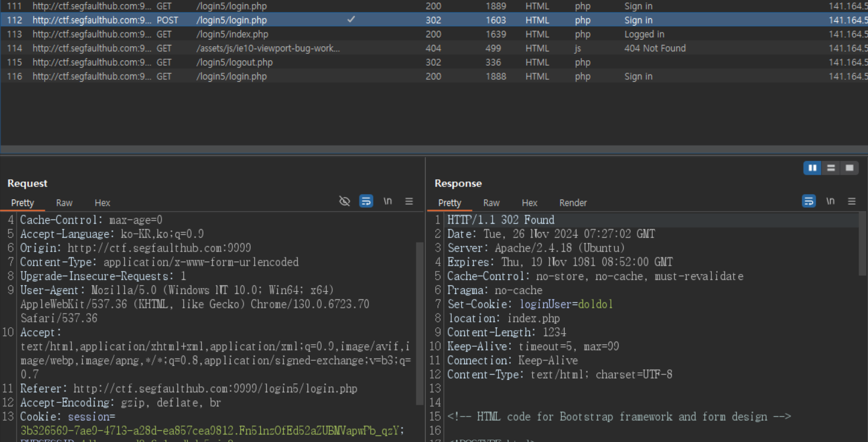Select history row 113 /login5/index.php
Viewport: 868px width, 442px height.
[x=434, y=34]
